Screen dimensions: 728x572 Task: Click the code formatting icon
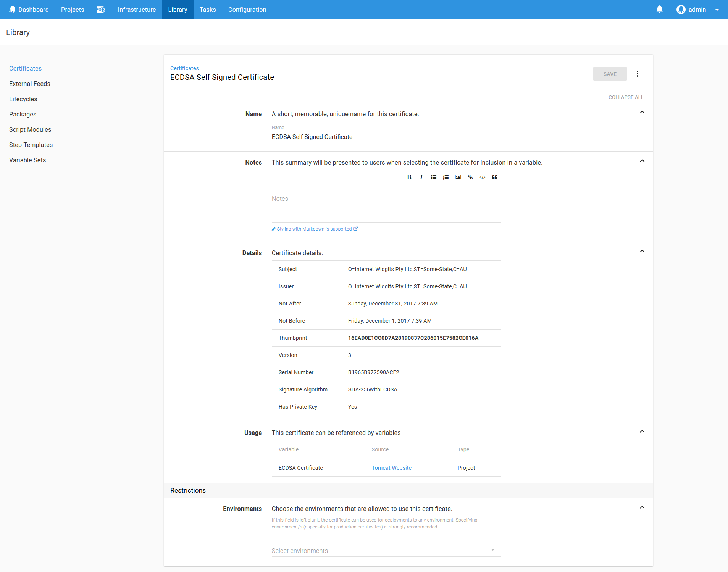tap(482, 177)
